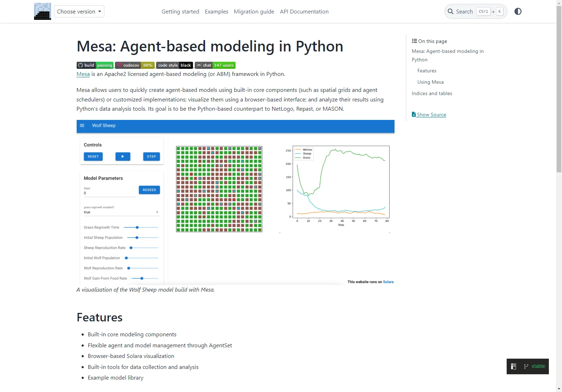Click the Initial Wolf Population slider
The width and height of the screenshot is (562, 392).
click(x=141, y=258)
